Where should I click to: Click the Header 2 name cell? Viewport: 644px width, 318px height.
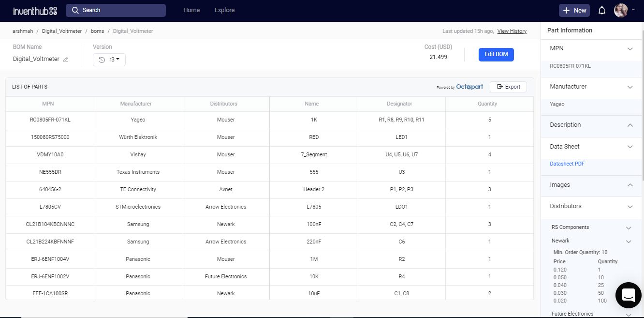314,189
